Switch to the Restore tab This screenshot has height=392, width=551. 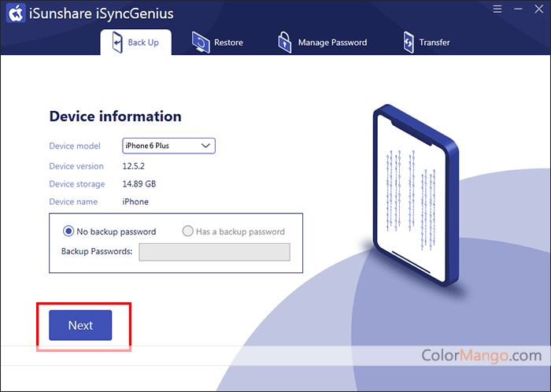coord(228,43)
